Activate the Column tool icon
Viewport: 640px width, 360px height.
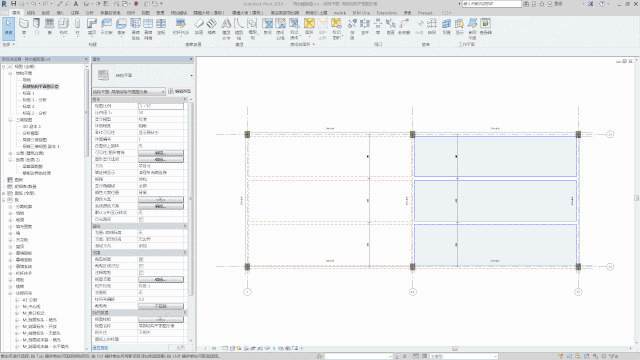[x=77, y=27]
